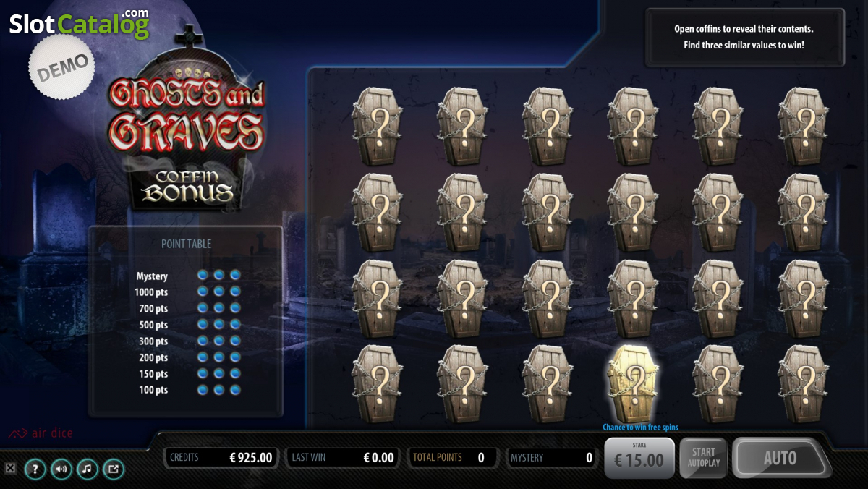Open the golden highlighted coffin
This screenshot has width=868, height=489.
click(x=633, y=383)
